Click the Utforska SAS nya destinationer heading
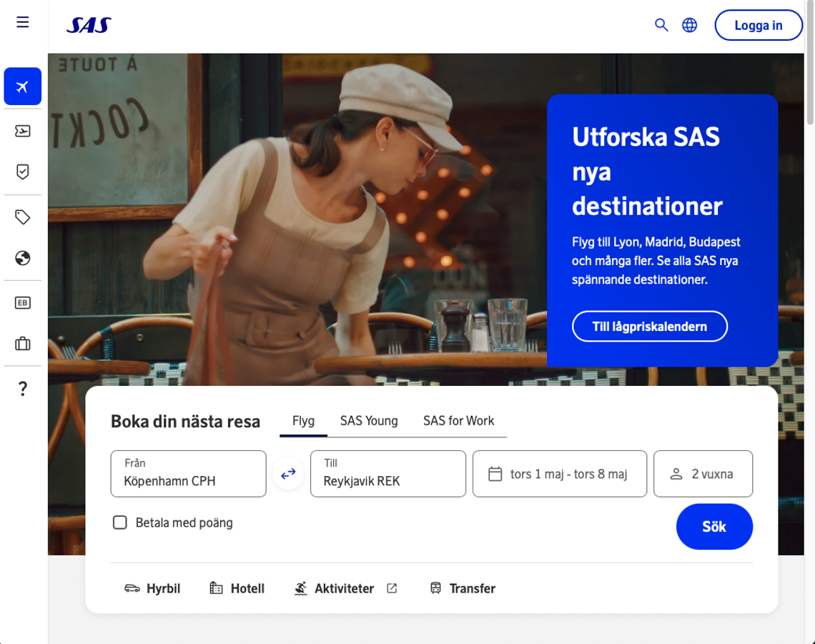The height and width of the screenshot is (644, 815). pos(647,172)
